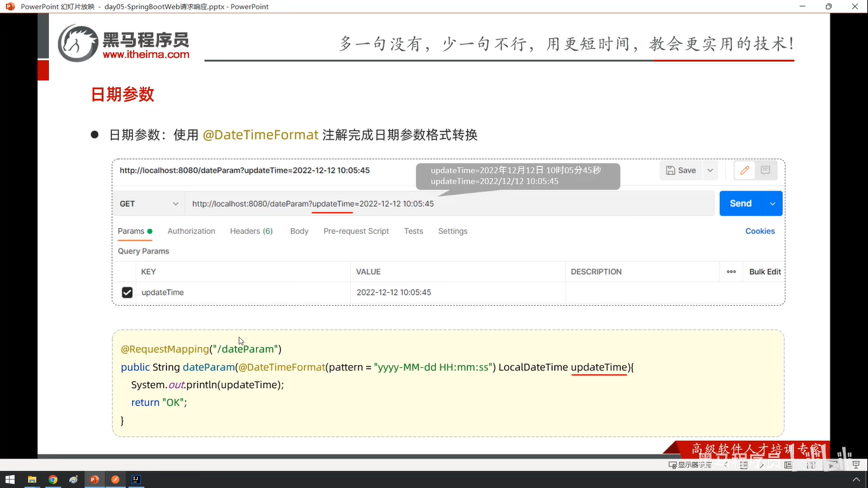Click the value cell 2022-12-12 10:05:45

[458, 292]
